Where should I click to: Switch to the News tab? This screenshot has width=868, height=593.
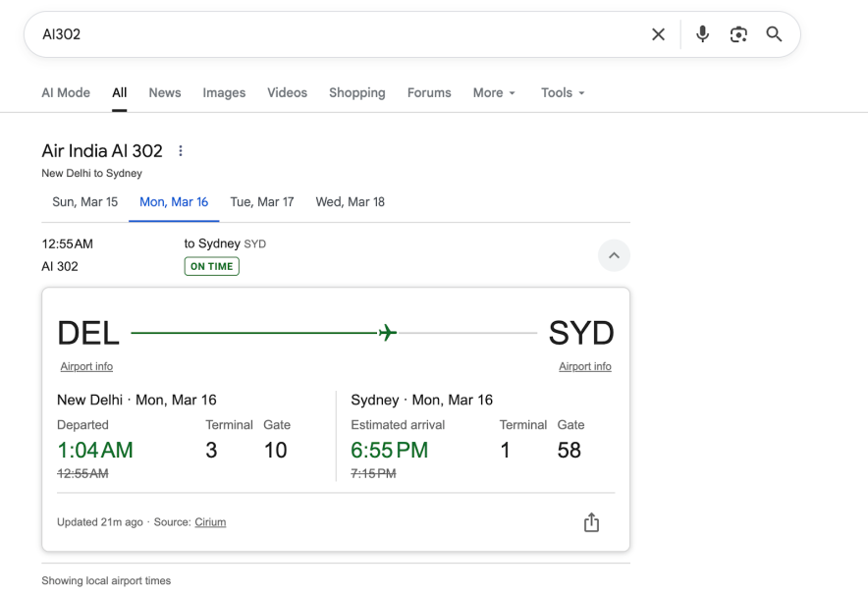click(165, 92)
